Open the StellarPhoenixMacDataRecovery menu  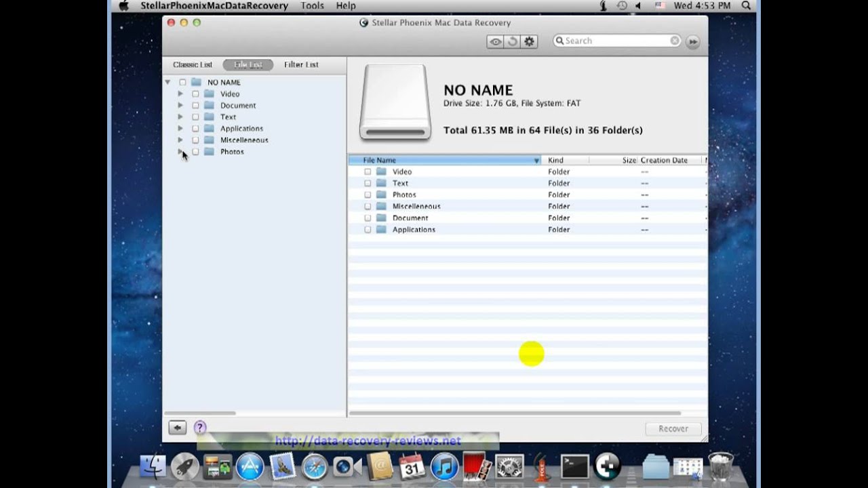(x=214, y=5)
